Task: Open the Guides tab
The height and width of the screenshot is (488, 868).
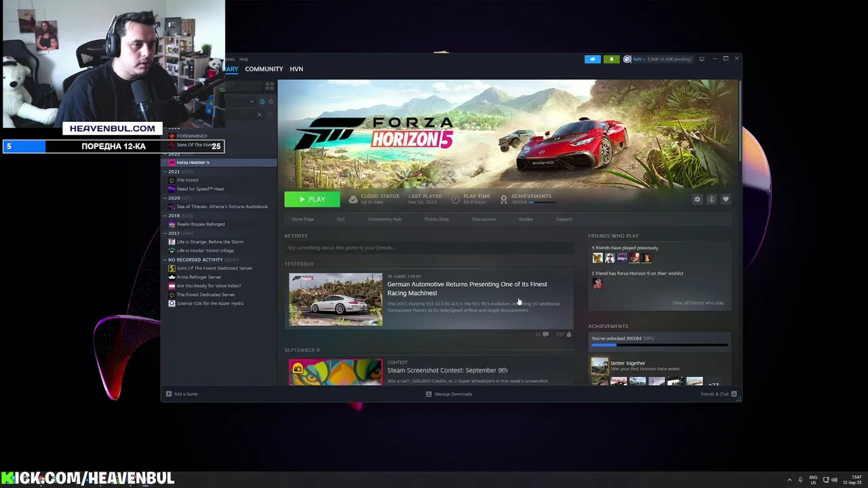Action: [526, 219]
